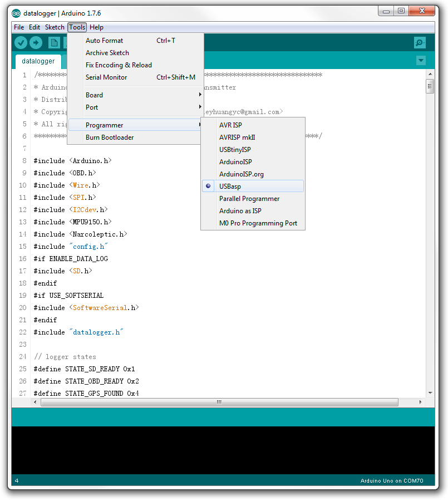
Task: Click '#if USE_SOFTSERIAL' line
Action: [68, 296]
